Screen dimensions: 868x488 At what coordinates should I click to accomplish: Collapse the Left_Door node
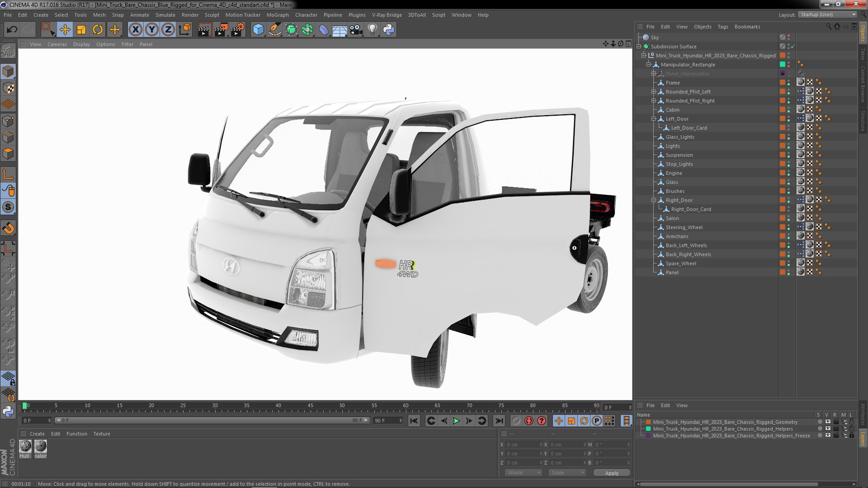pyautogui.click(x=654, y=119)
